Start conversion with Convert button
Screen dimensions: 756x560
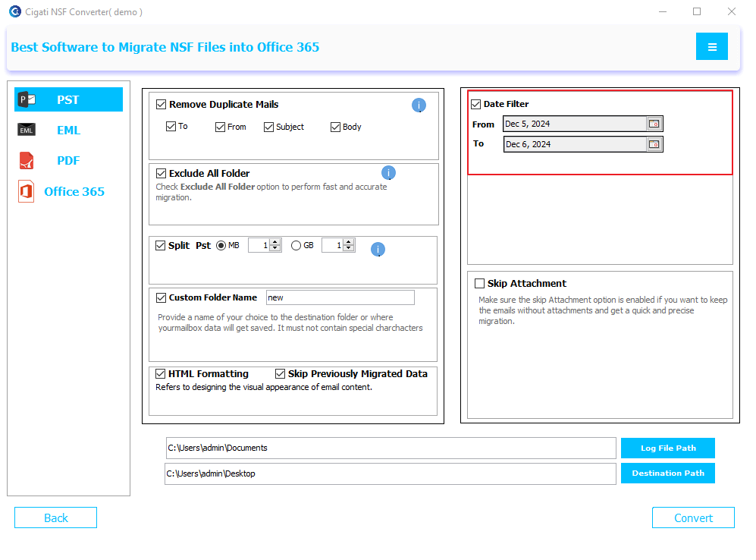coord(693,518)
